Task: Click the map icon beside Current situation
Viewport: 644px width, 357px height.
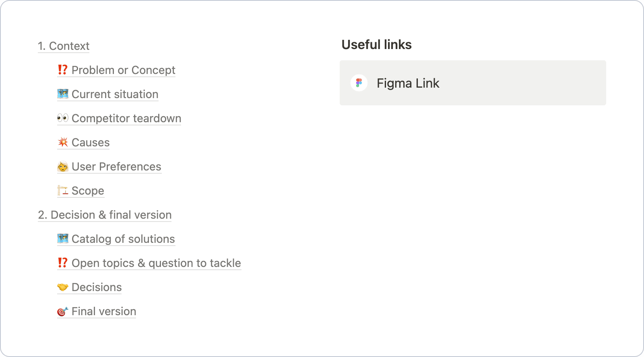Action: 63,94
